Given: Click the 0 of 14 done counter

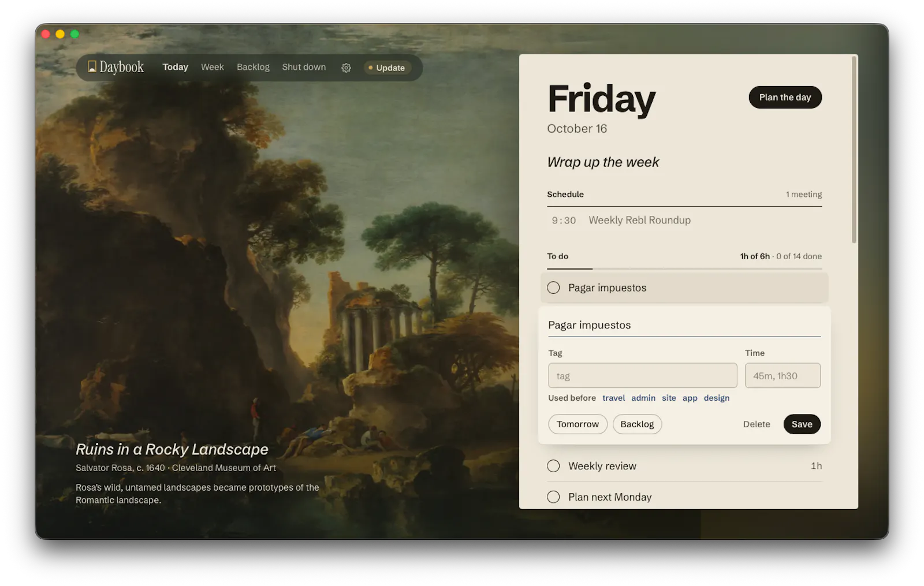Looking at the screenshot, I should (x=799, y=256).
